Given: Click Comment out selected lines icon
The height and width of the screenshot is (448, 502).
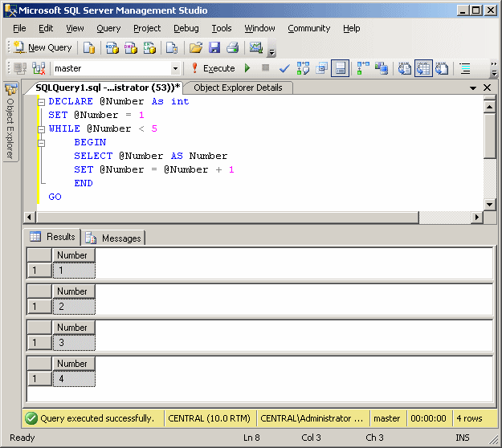Looking at the screenshot, I should (x=465, y=68).
